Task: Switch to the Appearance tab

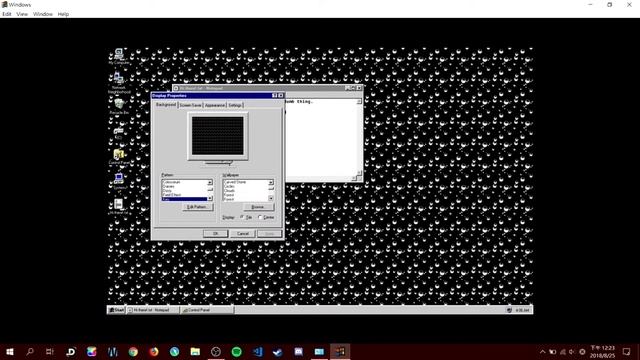Action: 215,105
